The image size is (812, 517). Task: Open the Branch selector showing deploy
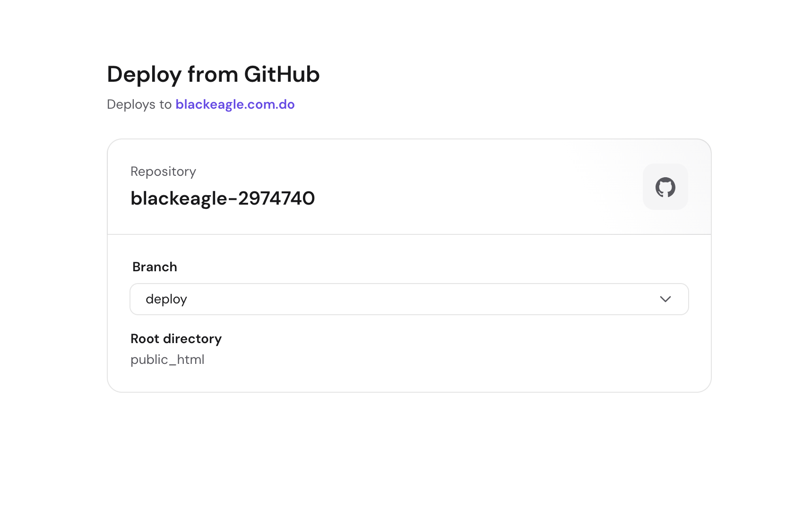click(409, 299)
